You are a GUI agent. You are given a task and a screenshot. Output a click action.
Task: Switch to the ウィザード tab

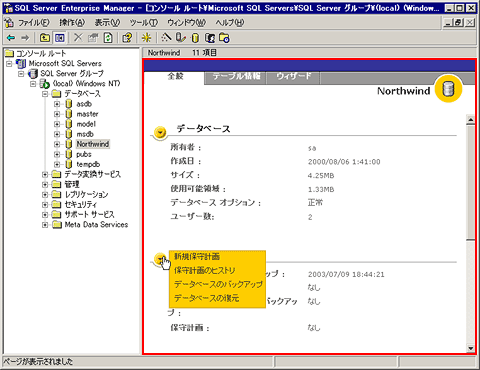tap(293, 76)
